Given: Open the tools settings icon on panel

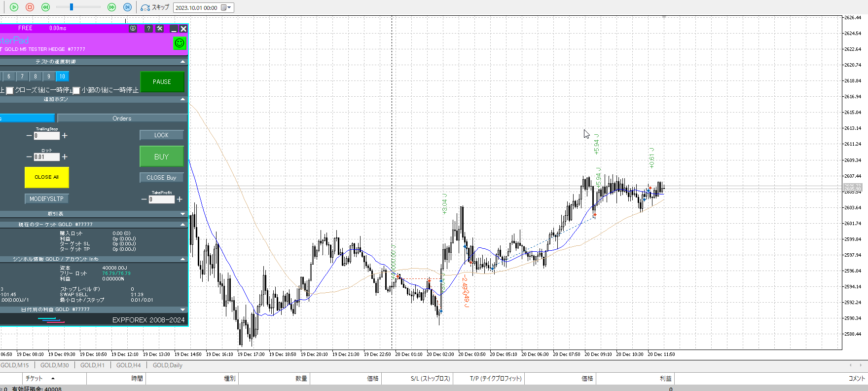Looking at the screenshot, I should [x=160, y=29].
